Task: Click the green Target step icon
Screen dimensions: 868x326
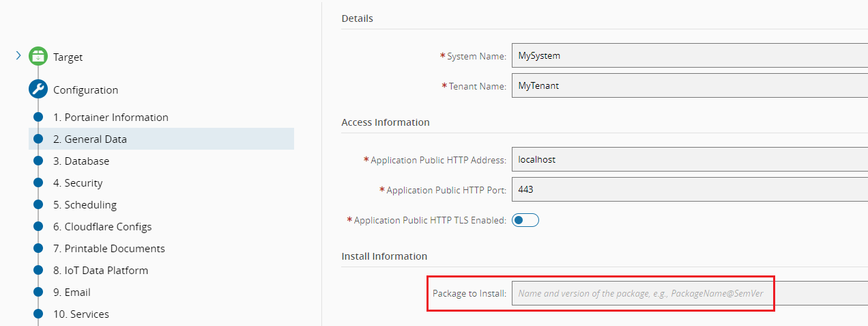Action: tap(38, 57)
